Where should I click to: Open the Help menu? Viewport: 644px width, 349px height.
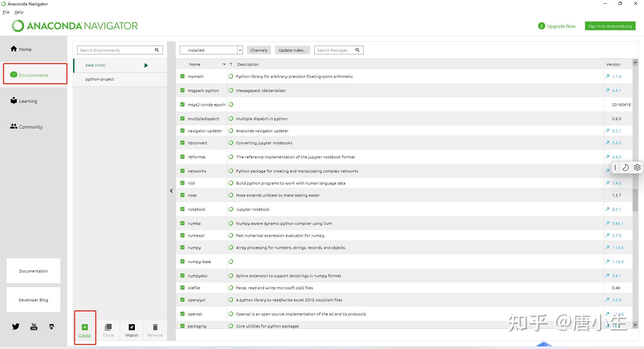click(x=19, y=12)
